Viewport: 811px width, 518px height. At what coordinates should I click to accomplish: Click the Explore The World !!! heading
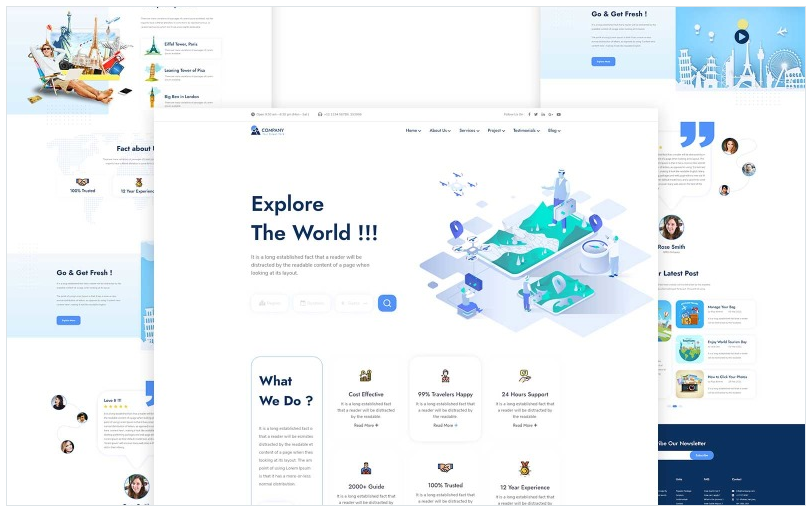[314, 218]
